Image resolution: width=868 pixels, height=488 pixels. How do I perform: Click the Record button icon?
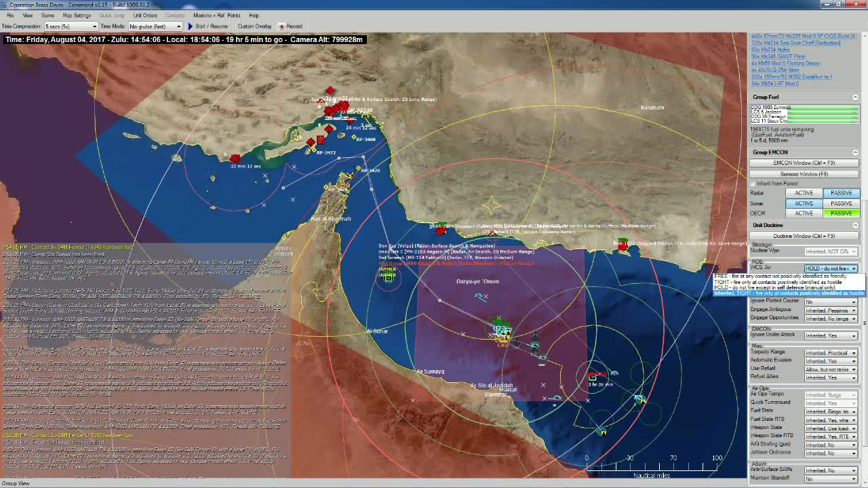(x=281, y=26)
